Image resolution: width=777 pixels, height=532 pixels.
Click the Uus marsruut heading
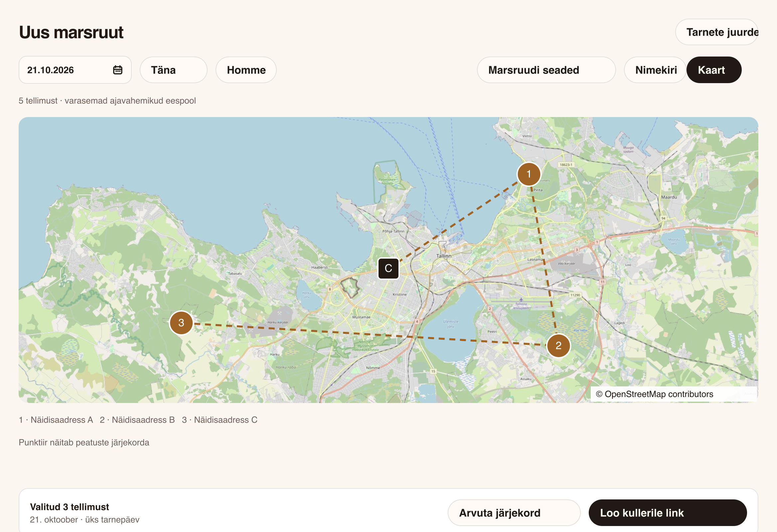(x=71, y=32)
